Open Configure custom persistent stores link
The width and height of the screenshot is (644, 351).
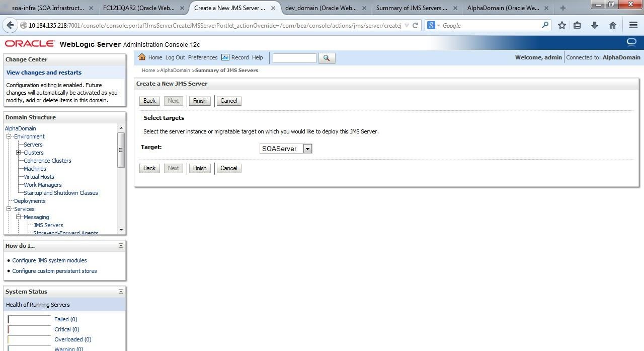point(54,271)
